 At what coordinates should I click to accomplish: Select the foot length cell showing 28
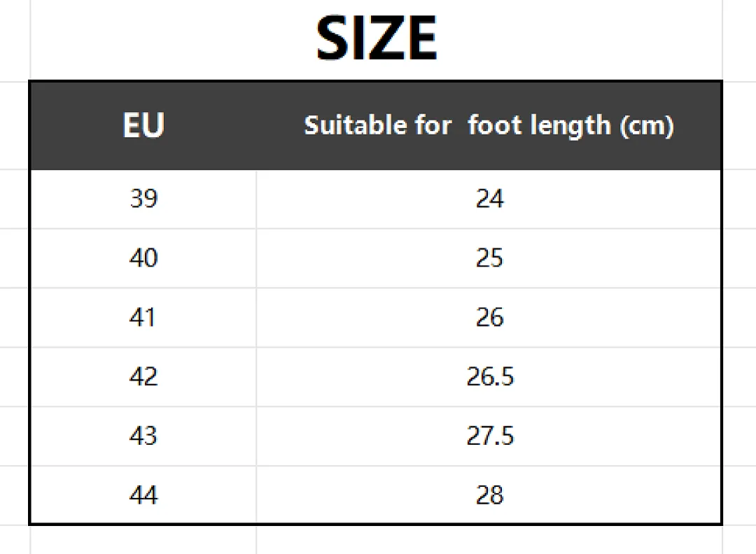pyautogui.click(x=489, y=495)
